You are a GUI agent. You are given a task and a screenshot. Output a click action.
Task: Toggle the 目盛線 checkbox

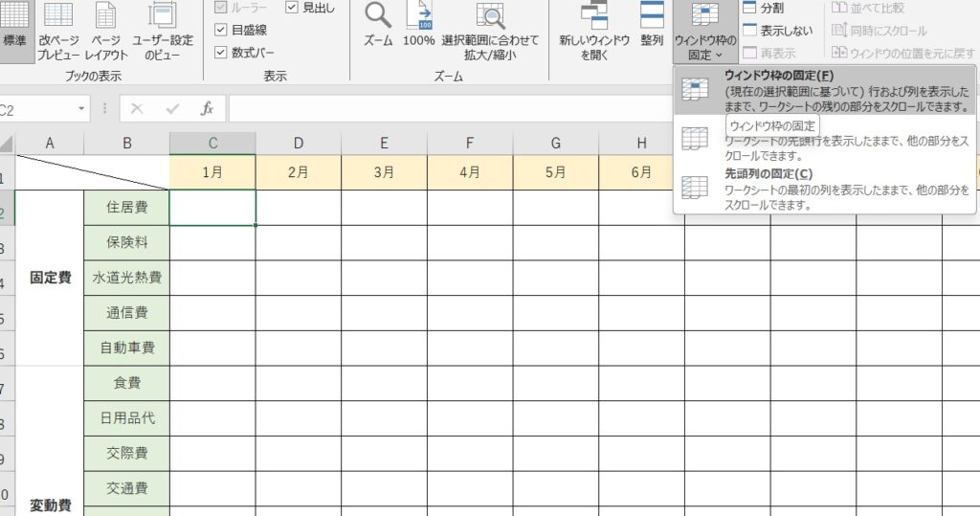221,30
